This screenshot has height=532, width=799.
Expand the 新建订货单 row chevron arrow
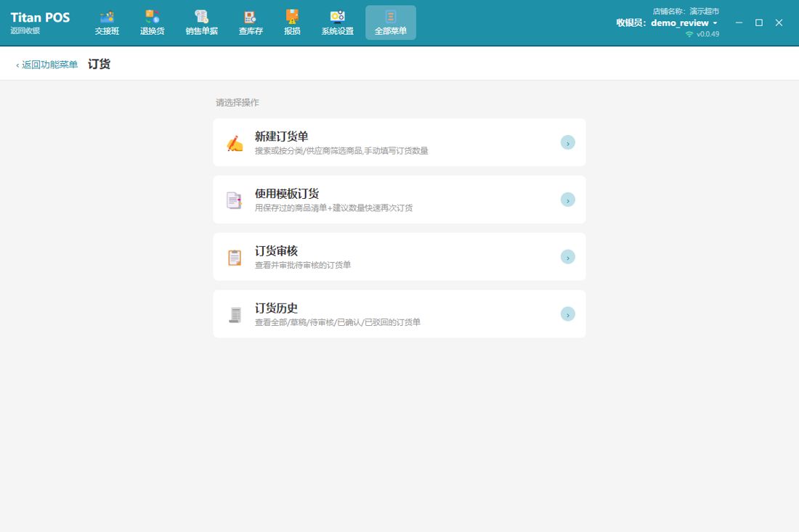568,142
